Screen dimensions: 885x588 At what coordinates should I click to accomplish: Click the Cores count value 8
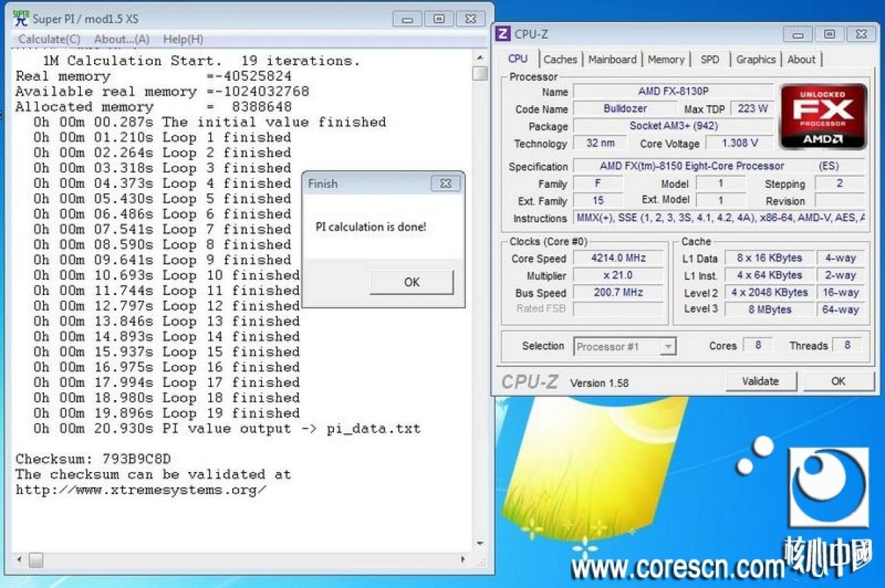click(758, 345)
